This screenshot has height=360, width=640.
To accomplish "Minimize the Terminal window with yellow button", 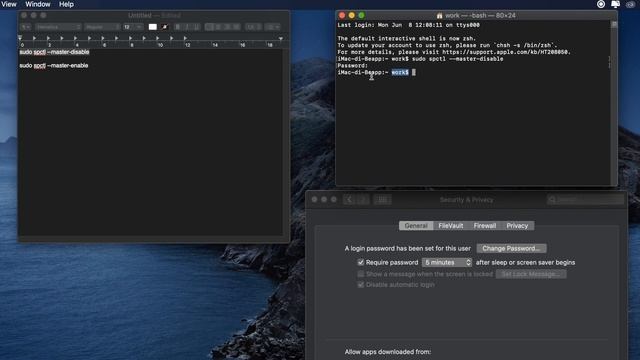I will click(352, 16).
